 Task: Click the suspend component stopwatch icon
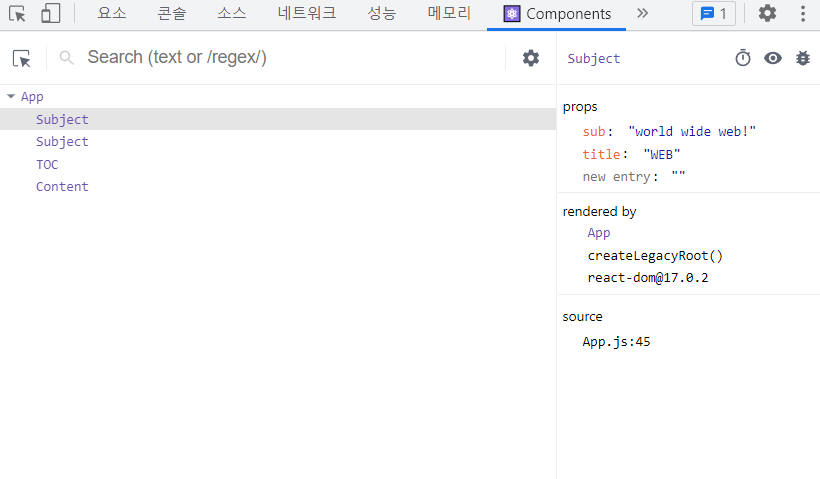(x=743, y=58)
